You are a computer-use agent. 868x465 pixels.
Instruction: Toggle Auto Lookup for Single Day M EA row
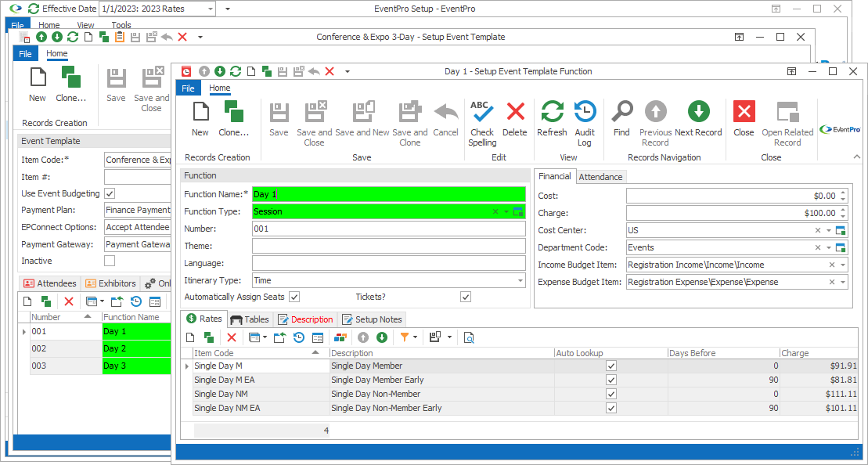pyautogui.click(x=611, y=380)
